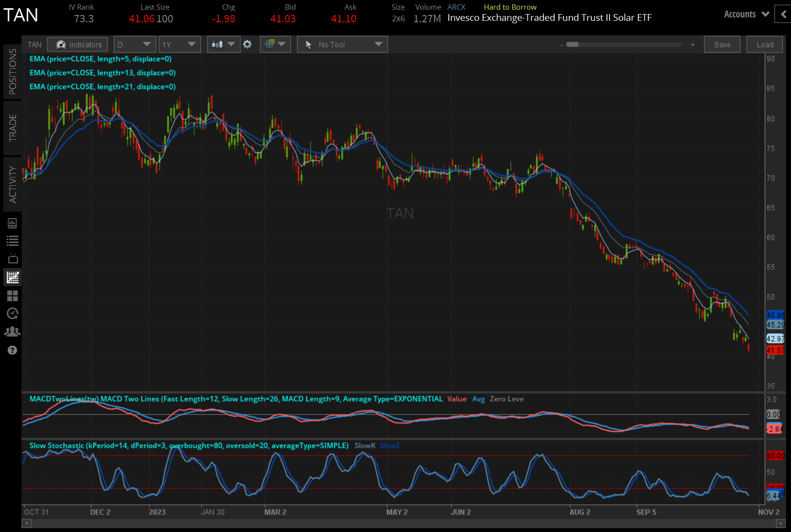This screenshot has height=532, width=791.
Task: Open the watchlist icon in sidebar
Action: 13,240
